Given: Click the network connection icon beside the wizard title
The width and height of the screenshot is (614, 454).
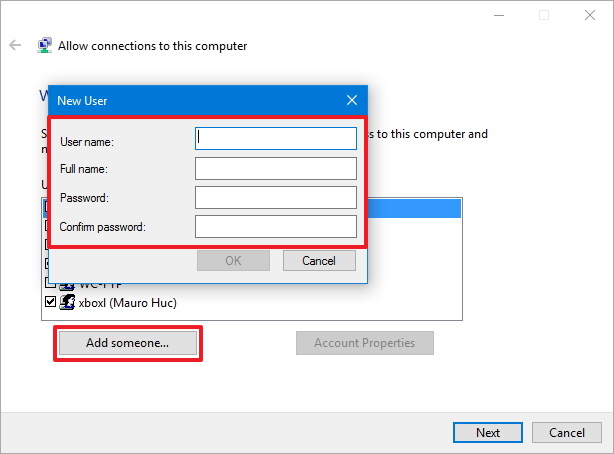Looking at the screenshot, I should 45,46.
